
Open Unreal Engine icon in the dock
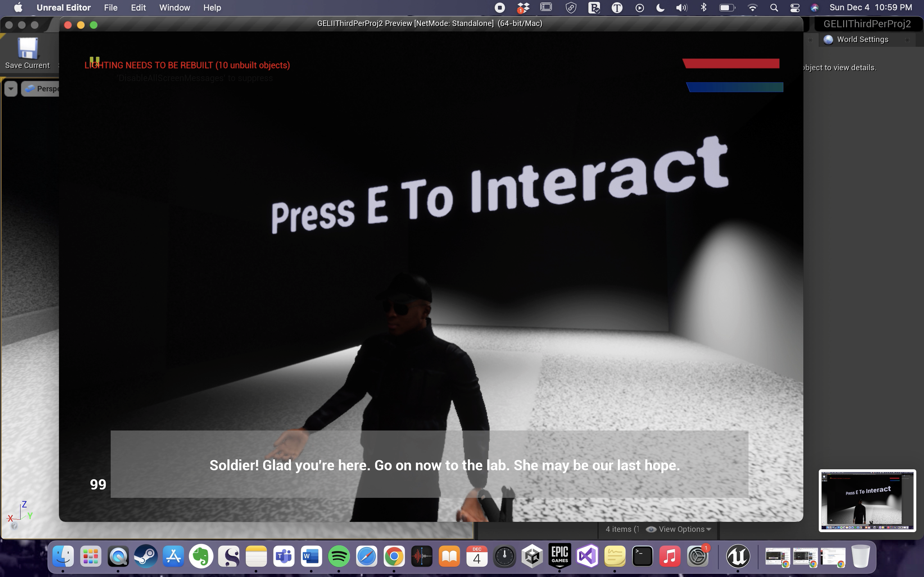pos(738,556)
